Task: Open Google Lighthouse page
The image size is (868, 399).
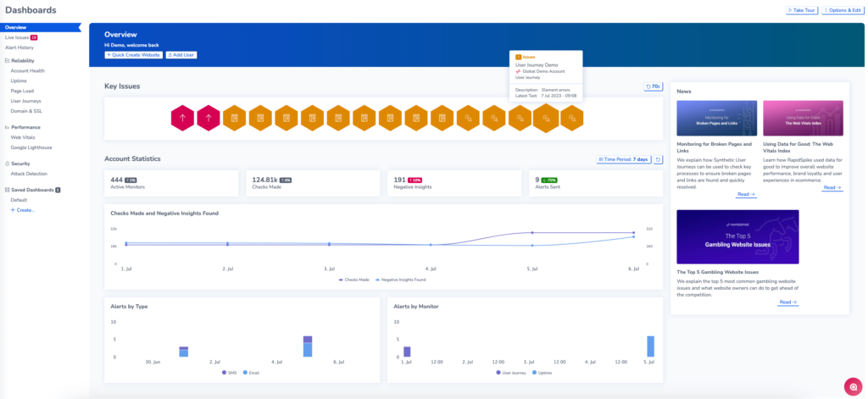Action: (x=30, y=147)
